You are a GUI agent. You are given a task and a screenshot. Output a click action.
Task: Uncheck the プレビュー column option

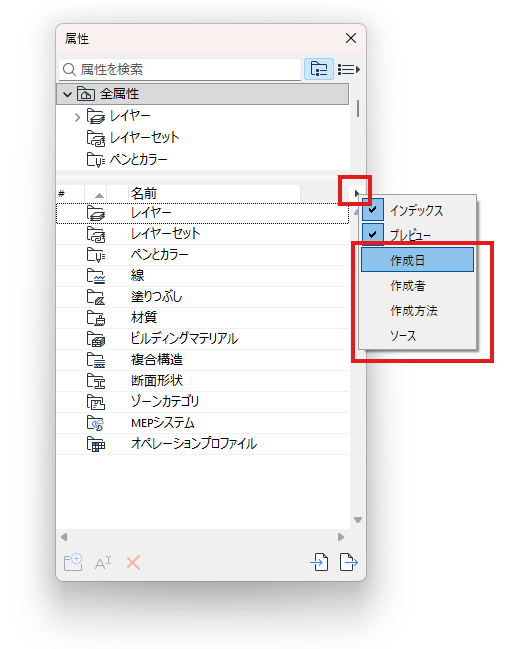tap(373, 234)
